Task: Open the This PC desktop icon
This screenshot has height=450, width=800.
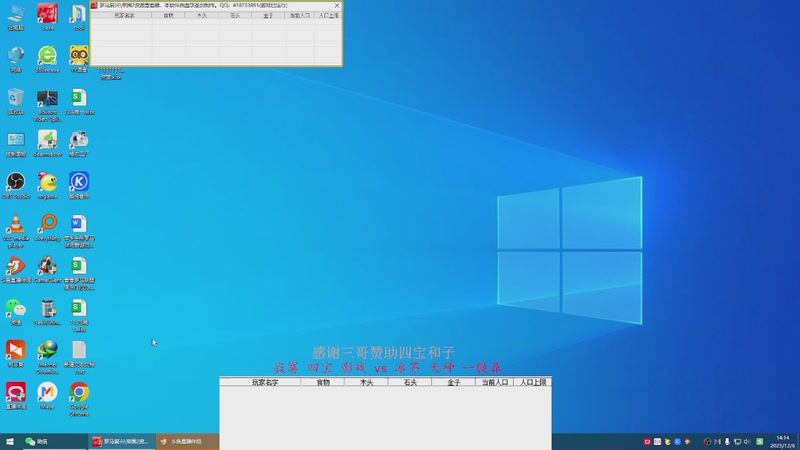Action: tap(16, 17)
